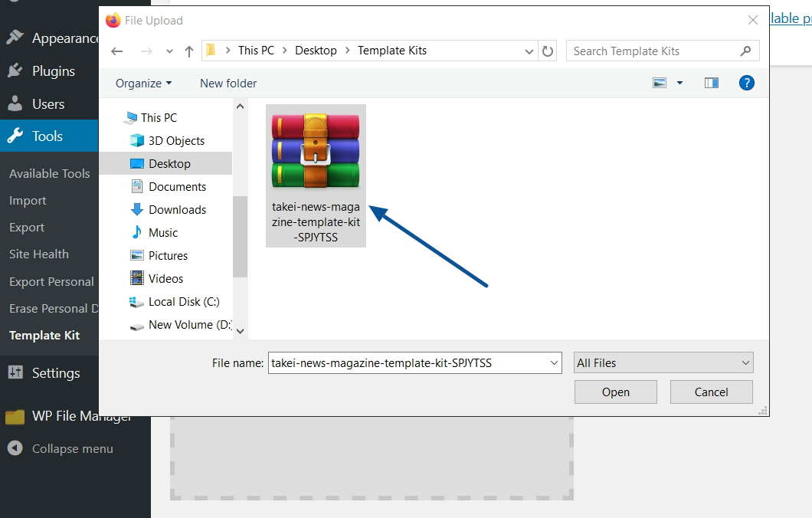Open Site Health submenu link
This screenshot has width=812, height=518.
point(38,254)
